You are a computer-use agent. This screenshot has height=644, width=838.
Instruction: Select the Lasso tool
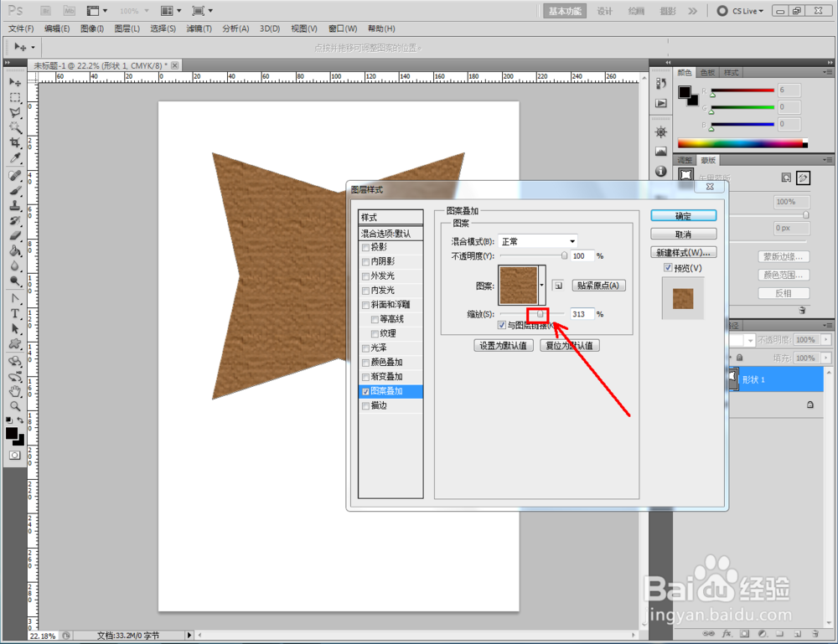tap(15, 113)
